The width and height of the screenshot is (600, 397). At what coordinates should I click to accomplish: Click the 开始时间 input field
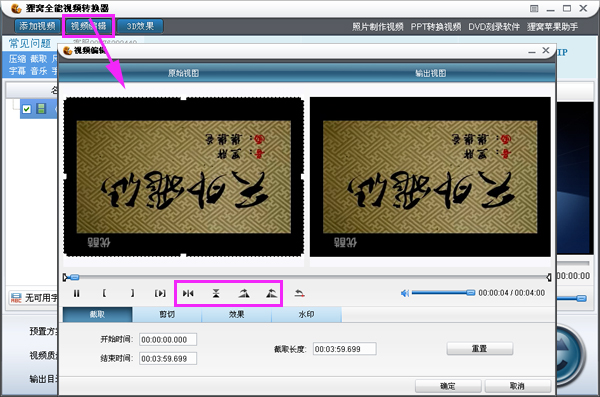[x=168, y=340]
